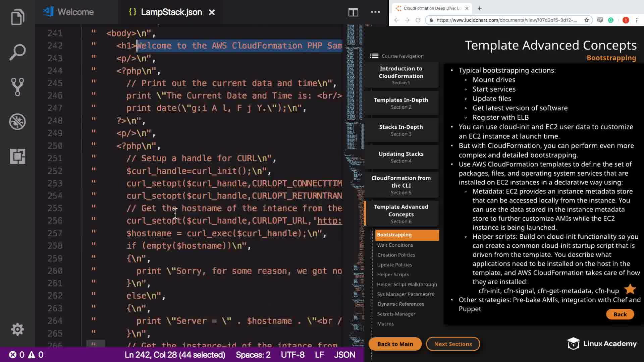Open the editor more actions ellipsis

pos(375,12)
